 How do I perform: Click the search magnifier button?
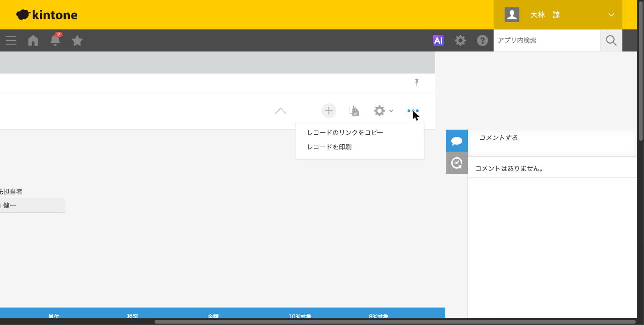point(611,40)
